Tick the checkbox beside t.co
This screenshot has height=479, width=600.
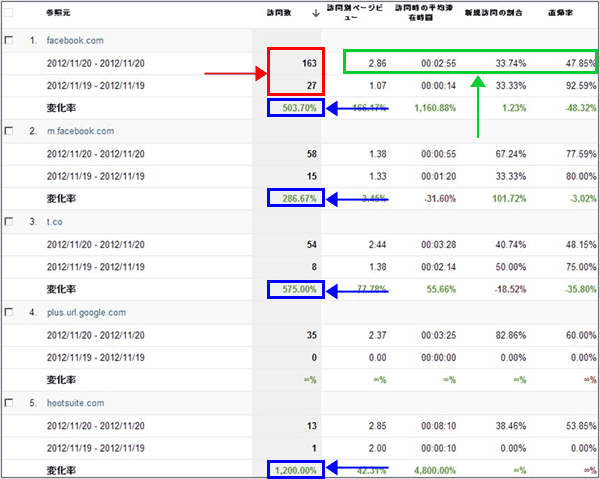[8, 222]
